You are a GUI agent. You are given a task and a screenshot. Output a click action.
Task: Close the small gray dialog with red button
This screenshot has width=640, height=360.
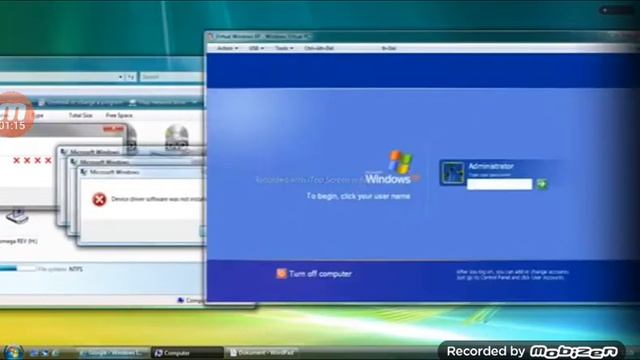coord(113,129)
